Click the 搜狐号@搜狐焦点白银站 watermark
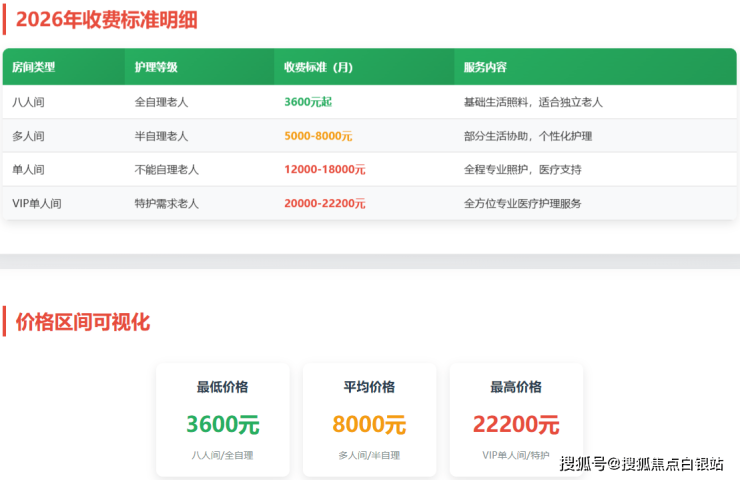Screen dimensions: 740x480 point(641,463)
